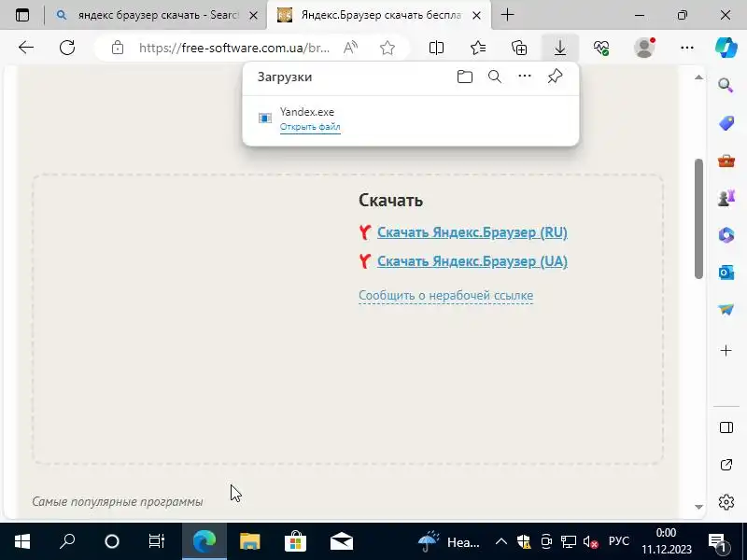747x560 pixels.
Task: Click Открыть файл link for Yandex.exe
Action: coord(310,127)
